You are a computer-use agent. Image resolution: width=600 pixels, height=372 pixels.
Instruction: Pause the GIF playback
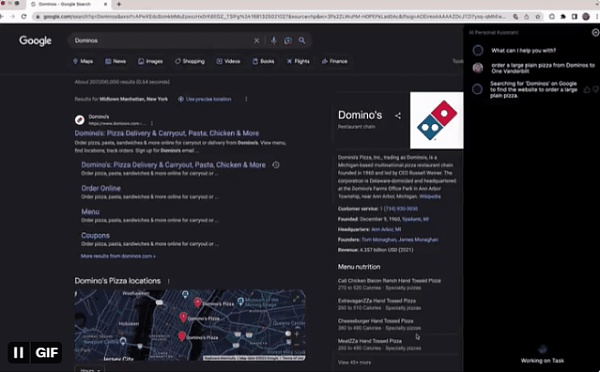point(18,352)
